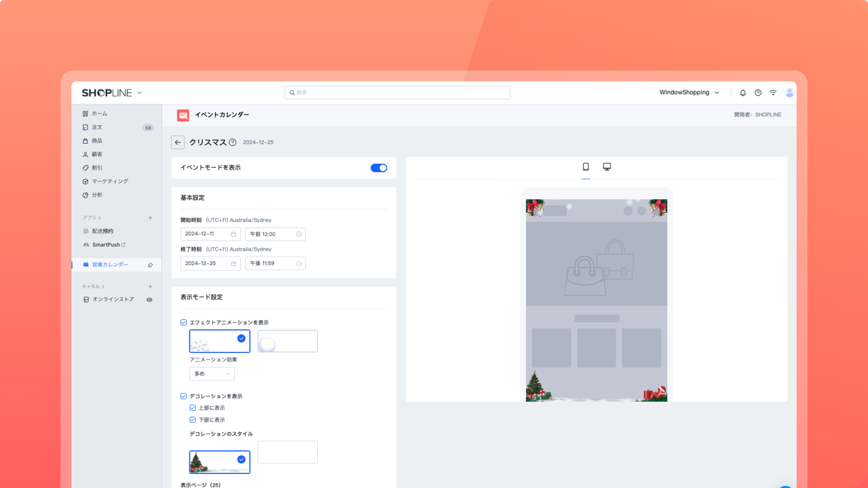Toggle the イベントモードを表示 switch

[x=378, y=168]
